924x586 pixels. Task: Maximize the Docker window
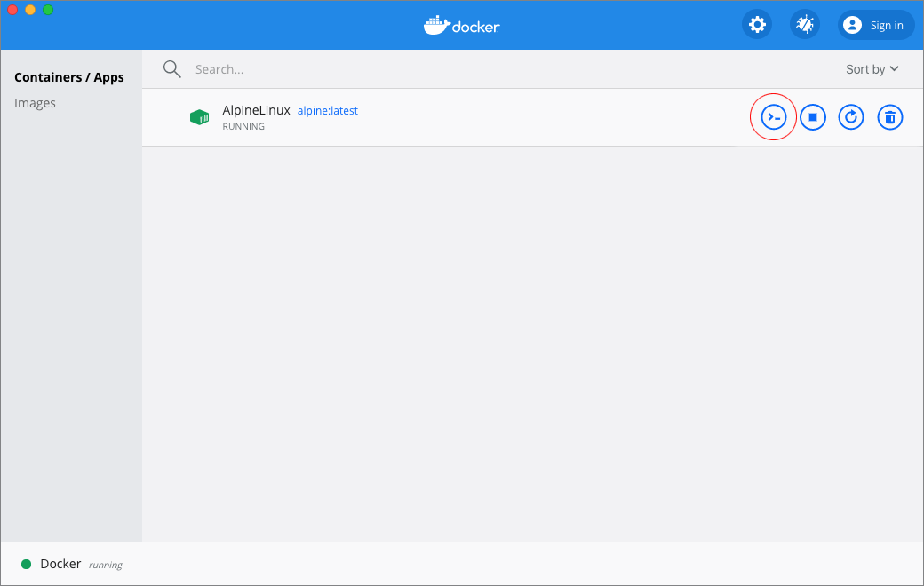[x=48, y=10]
